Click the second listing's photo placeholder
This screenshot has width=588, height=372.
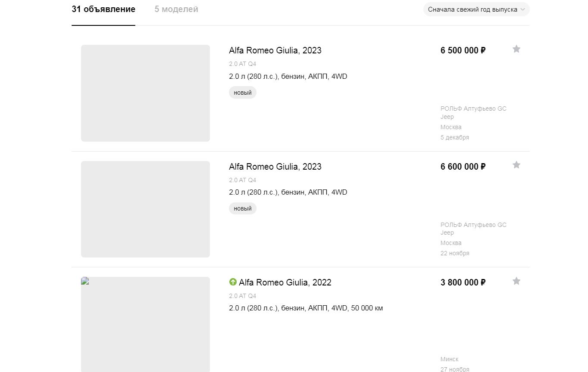(145, 209)
